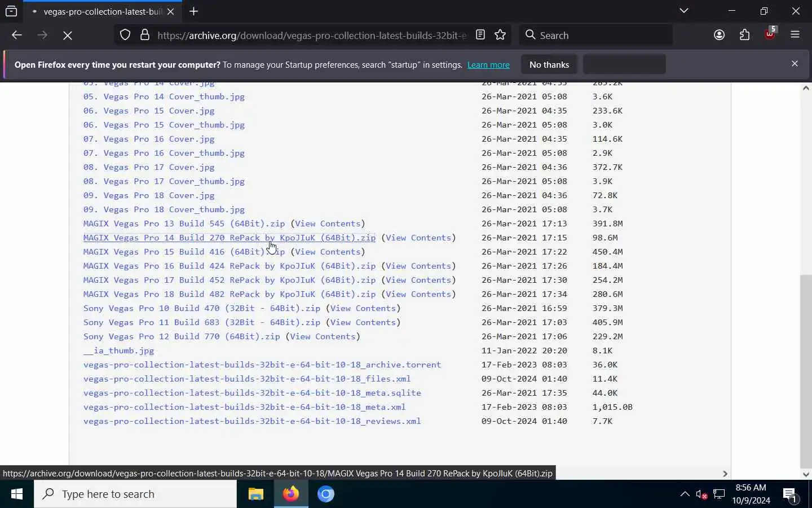The width and height of the screenshot is (812, 508).
Task: Open 08. Vegas Pro 17 Cover_thumb.jpg
Action: pos(164,181)
